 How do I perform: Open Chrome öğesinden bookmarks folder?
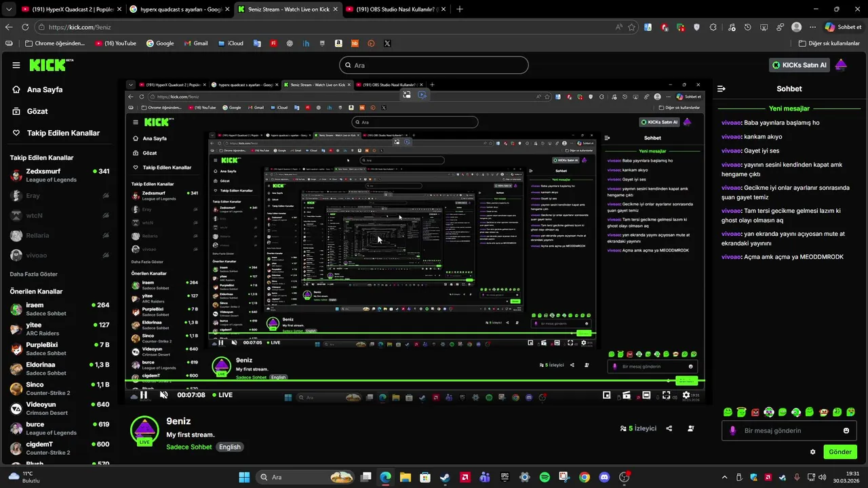[55, 43]
